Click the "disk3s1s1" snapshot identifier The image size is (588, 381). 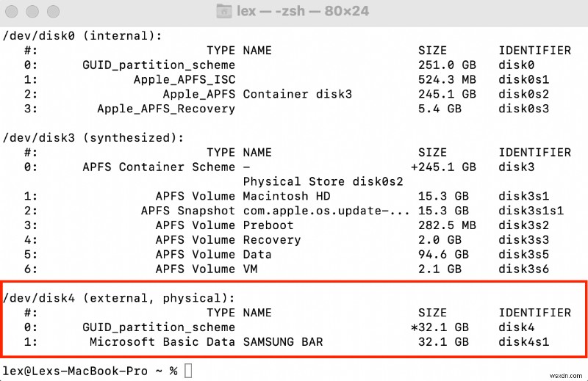[x=531, y=211]
